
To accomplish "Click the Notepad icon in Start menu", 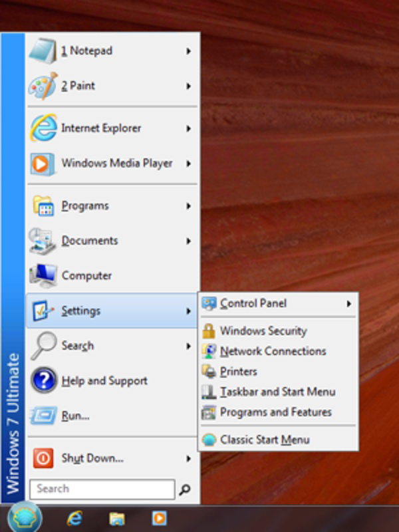I will [x=43, y=51].
